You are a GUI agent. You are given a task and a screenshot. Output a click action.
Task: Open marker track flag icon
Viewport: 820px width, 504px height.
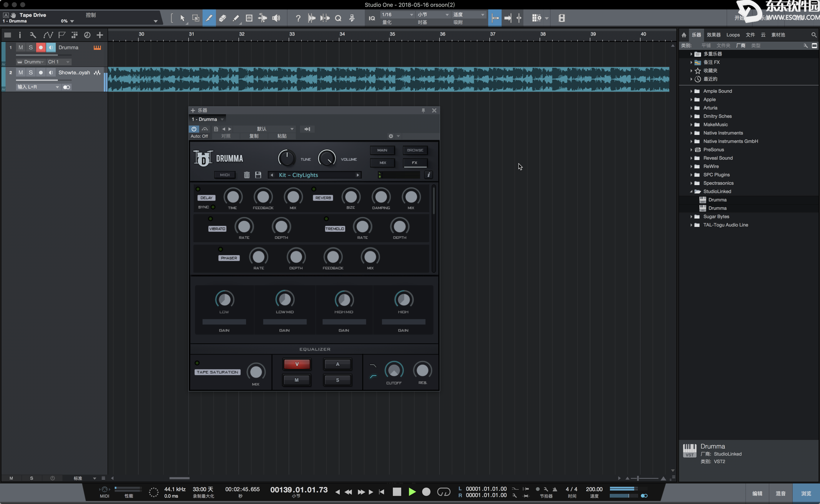pyautogui.click(x=62, y=35)
